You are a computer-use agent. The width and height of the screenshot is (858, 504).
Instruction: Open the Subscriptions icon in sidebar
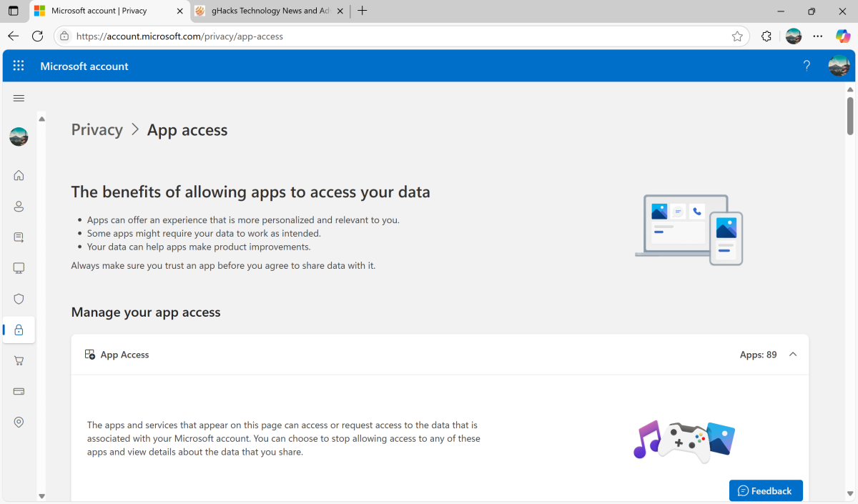(x=19, y=237)
